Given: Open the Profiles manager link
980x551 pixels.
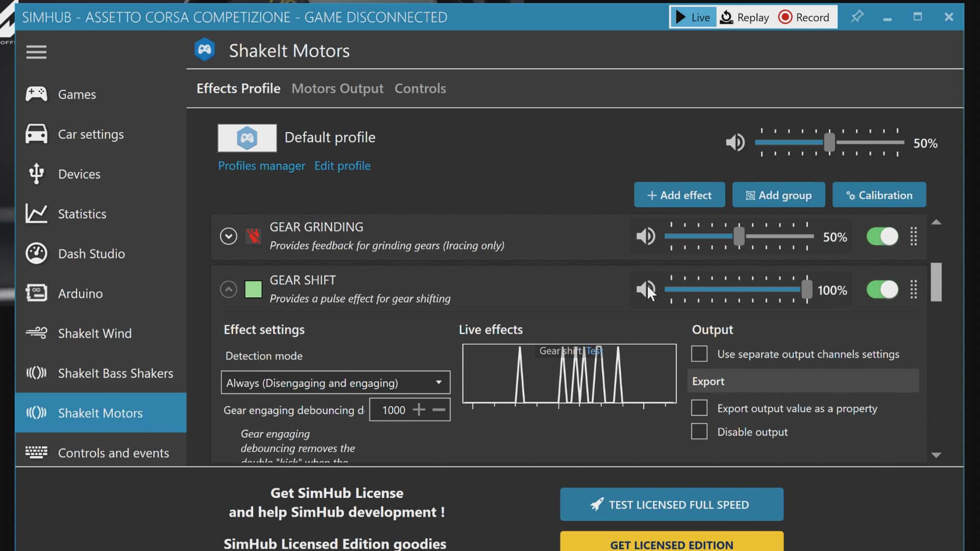Looking at the screenshot, I should pyautogui.click(x=261, y=166).
